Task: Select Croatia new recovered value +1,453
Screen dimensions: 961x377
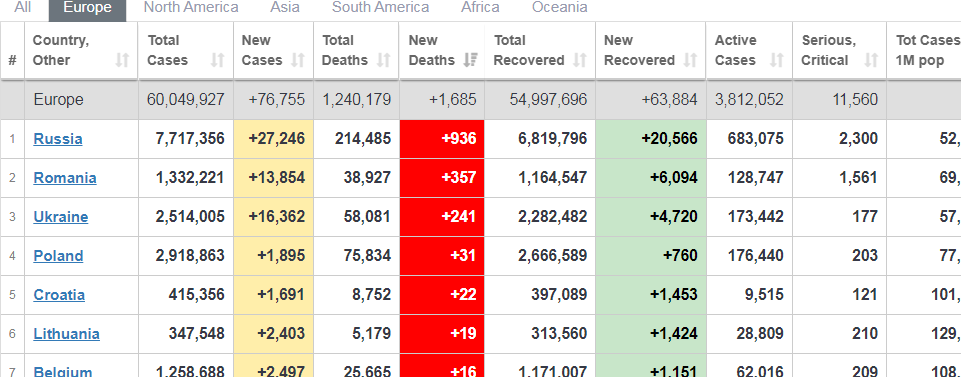Action: pos(674,295)
